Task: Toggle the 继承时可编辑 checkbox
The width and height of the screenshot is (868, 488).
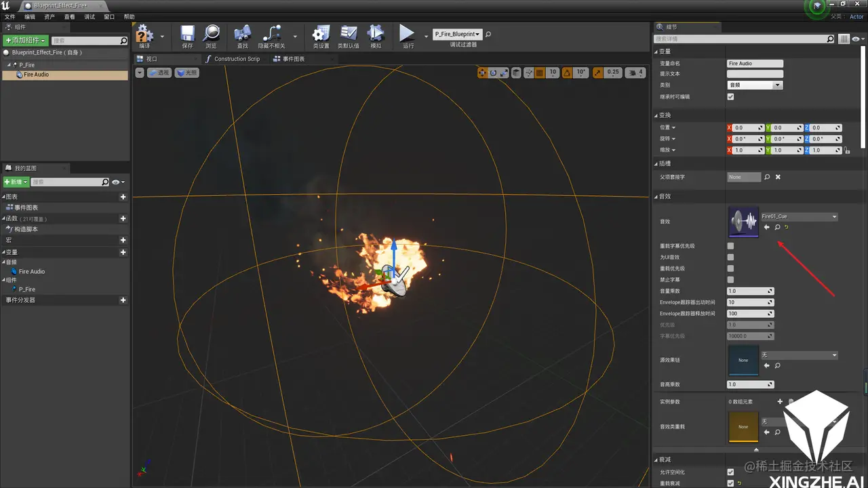Action: (x=730, y=97)
